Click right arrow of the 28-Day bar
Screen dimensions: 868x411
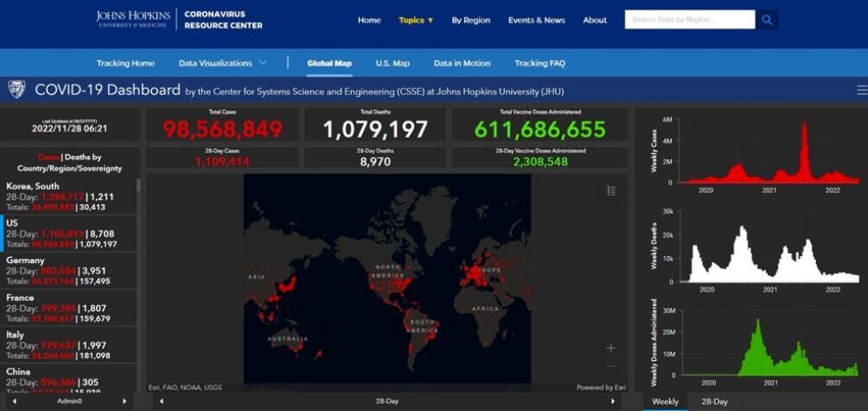point(613,401)
